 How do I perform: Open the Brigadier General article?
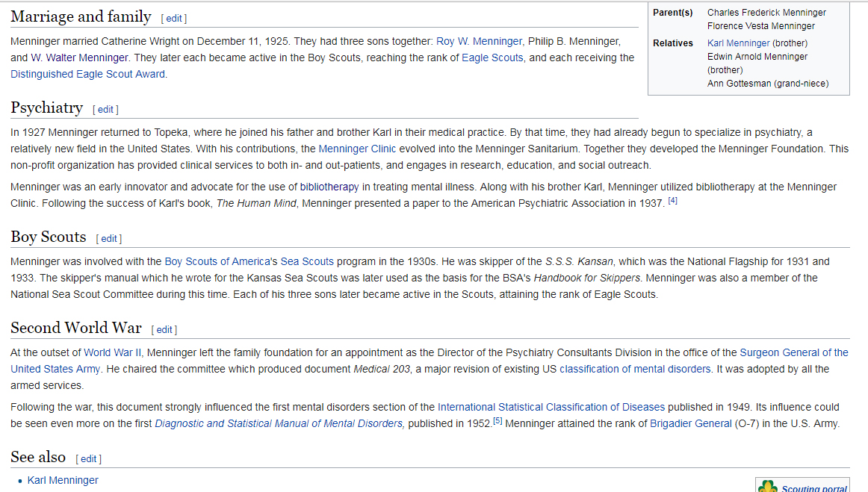tap(691, 424)
